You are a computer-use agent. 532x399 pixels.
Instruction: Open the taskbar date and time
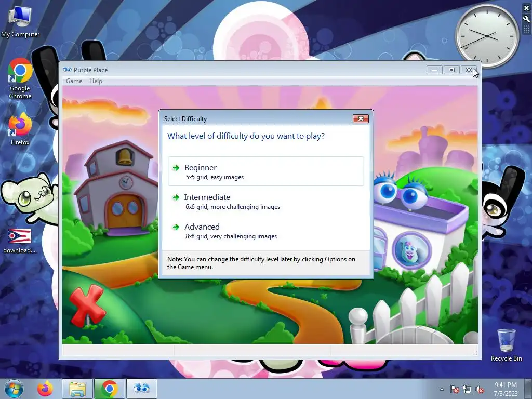[506, 389]
